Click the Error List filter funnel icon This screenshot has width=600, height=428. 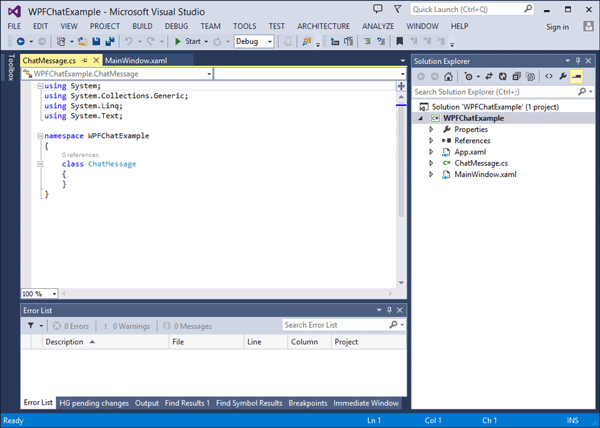click(31, 326)
